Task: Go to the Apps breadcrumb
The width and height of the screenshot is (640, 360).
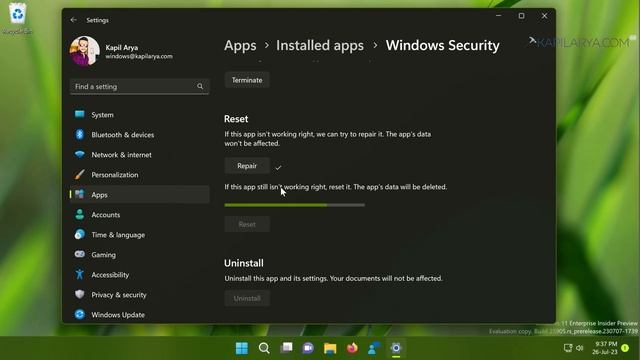Action: (240, 45)
